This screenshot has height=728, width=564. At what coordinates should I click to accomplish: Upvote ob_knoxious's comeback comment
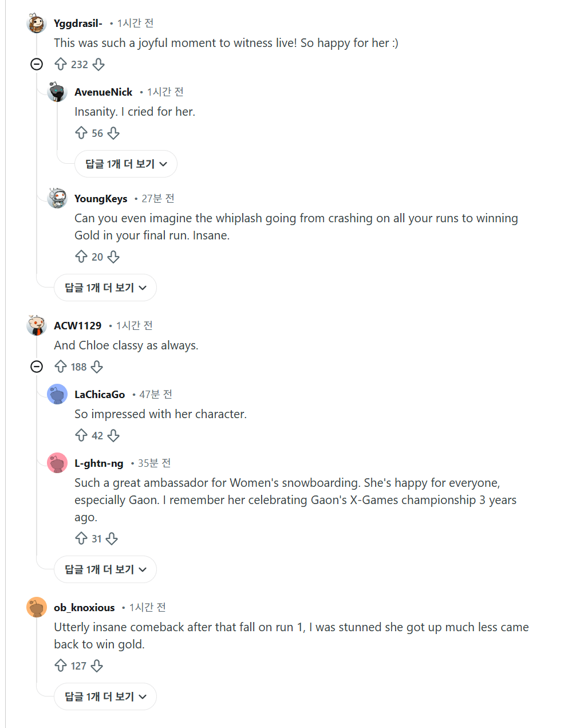point(61,666)
